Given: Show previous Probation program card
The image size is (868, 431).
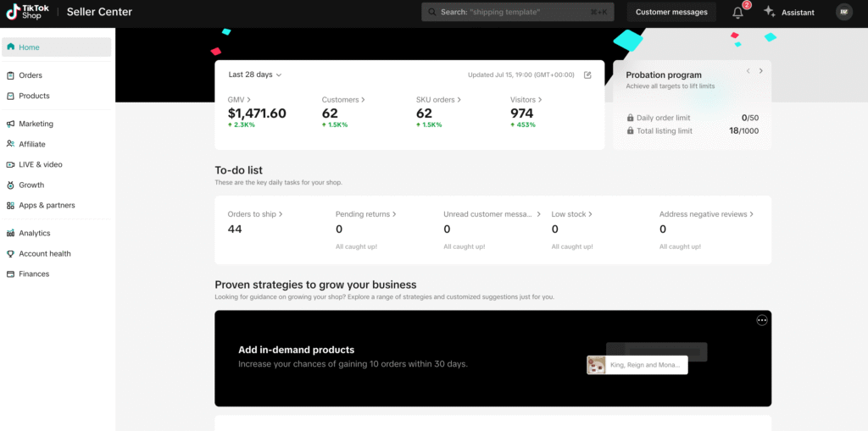Looking at the screenshot, I should [x=748, y=71].
